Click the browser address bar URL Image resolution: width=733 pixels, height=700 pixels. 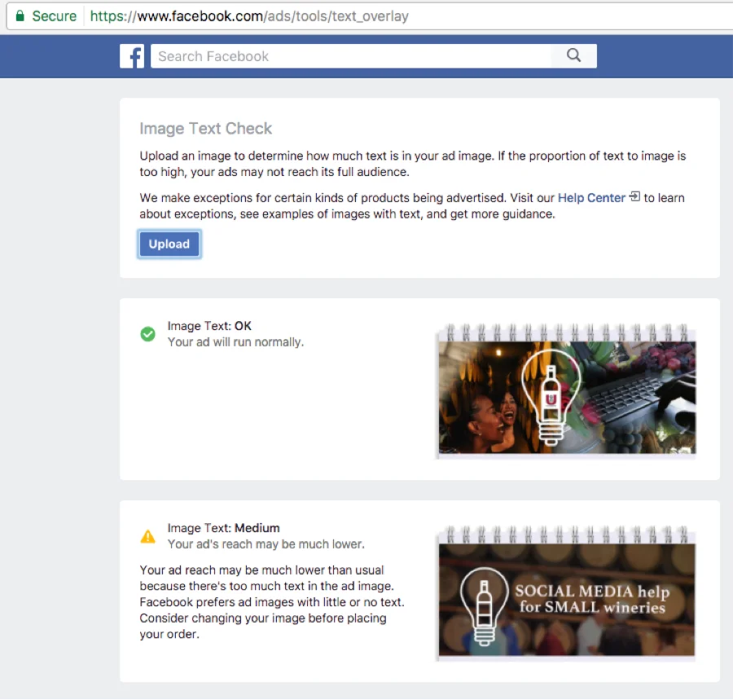pyautogui.click(x=244, y=15)
